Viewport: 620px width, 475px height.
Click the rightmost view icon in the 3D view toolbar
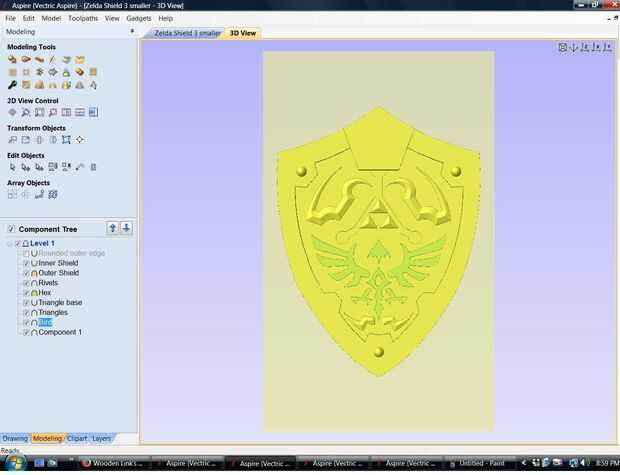pos(608,47)
